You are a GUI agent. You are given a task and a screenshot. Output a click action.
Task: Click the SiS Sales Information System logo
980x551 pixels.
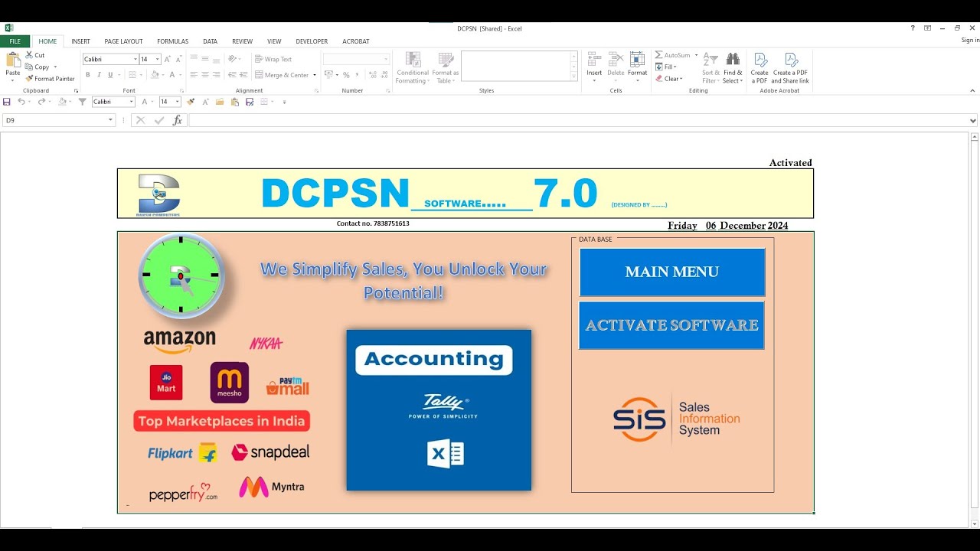tap(676, 419)
